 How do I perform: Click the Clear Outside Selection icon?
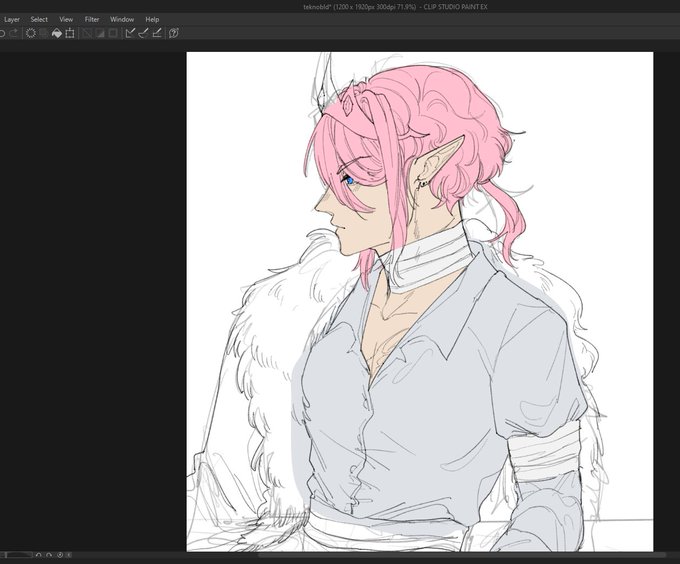(x=44, y=33)
